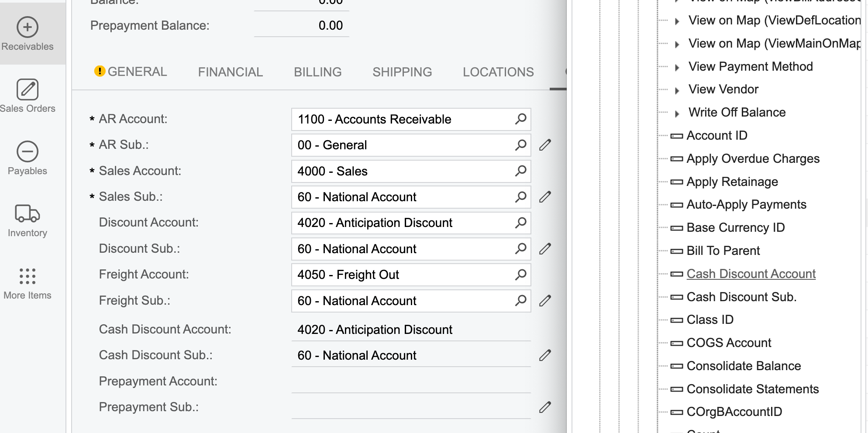Screen dimensions: 868x433
Task: Click Sales Account search magnifier
Action: pyautogui.click(x=520, y=171)
